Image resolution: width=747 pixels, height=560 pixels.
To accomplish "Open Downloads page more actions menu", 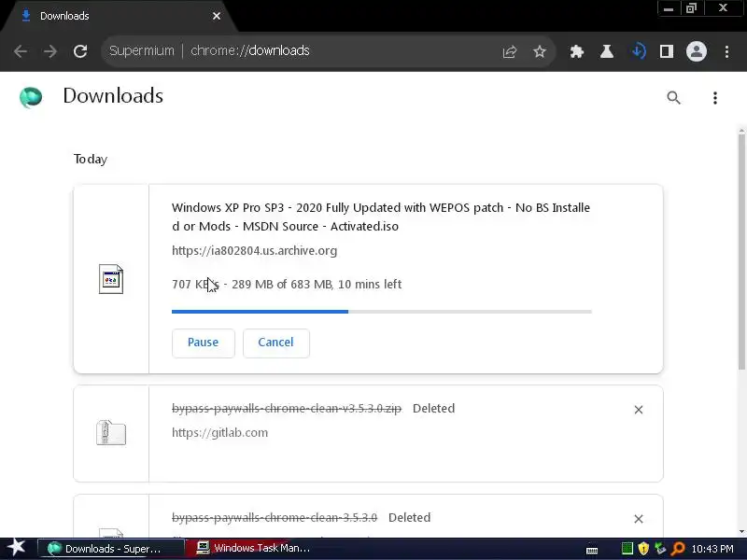I will coord(714,98).
